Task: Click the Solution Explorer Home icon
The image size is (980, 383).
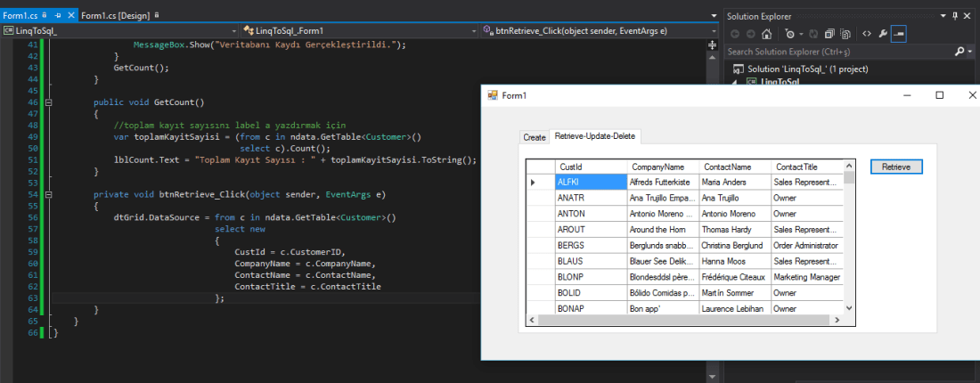Action: pos(766,34)
